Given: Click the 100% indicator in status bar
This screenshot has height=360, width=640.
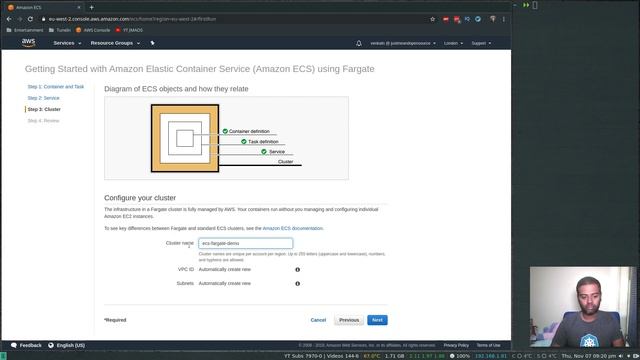Looking at the screenshot, I should [460, 356].
